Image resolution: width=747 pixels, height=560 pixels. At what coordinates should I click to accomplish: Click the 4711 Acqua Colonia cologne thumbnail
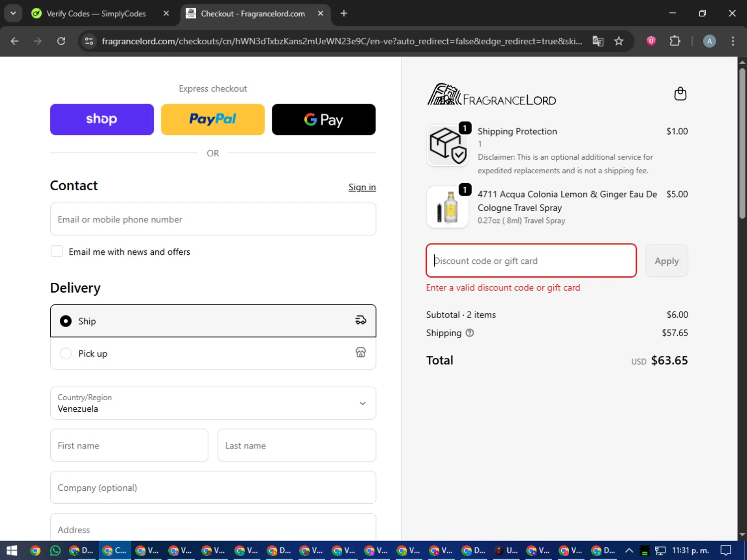point(448,207)
